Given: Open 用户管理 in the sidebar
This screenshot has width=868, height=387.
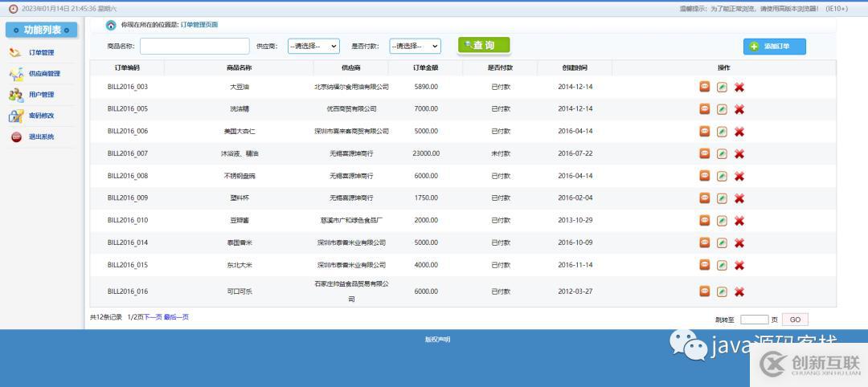Looking at the screenshot, I should point(41,95).
